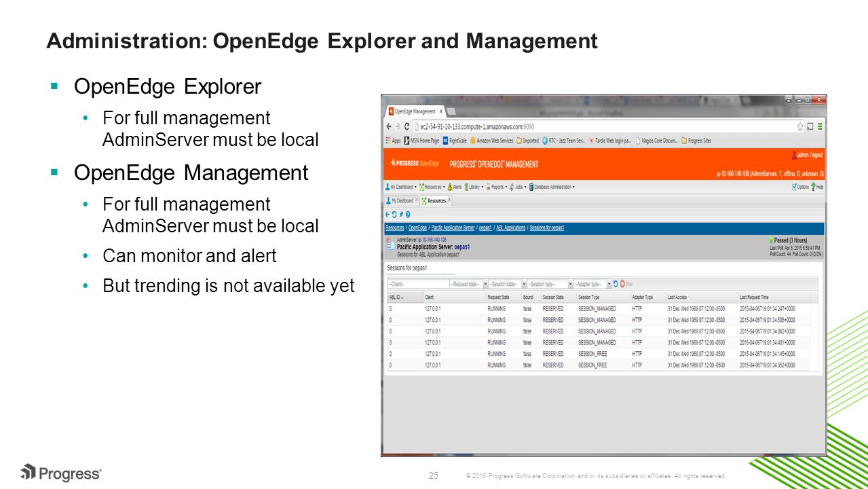The width and height of the screenshot is (868, 489).
Task: Open the My Dashboard dropdown menu
Action: click(400, 187)
